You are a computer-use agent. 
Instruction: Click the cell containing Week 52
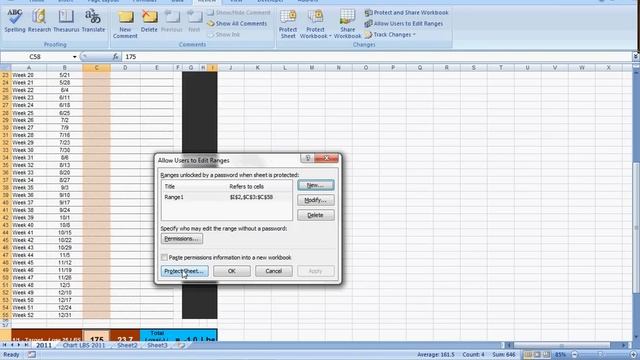pyautogui.click(x=29, y=315)
